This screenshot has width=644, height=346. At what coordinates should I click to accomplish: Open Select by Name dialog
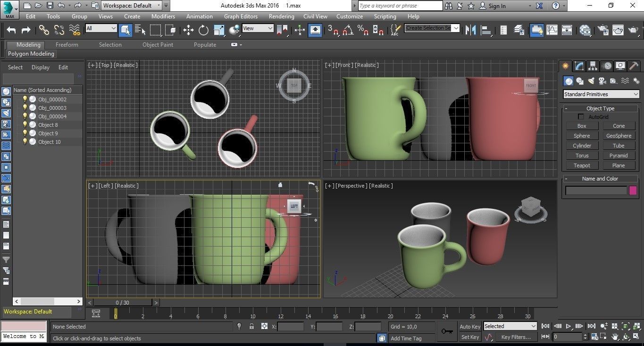[x=140, y=30]
